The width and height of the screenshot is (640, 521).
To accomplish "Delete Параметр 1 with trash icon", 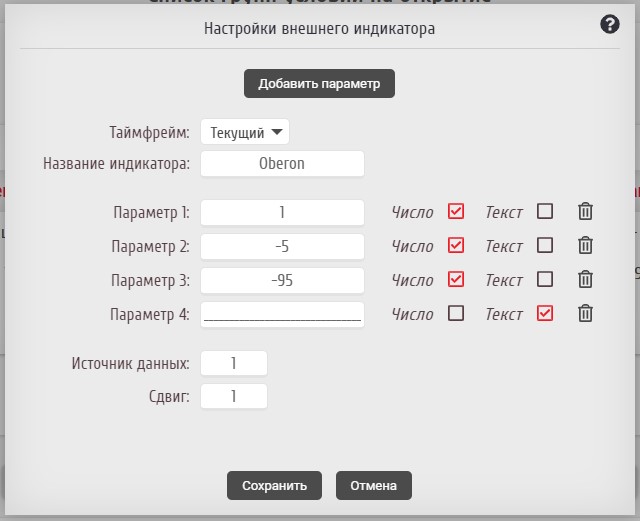I will click(x=586, y=212).
